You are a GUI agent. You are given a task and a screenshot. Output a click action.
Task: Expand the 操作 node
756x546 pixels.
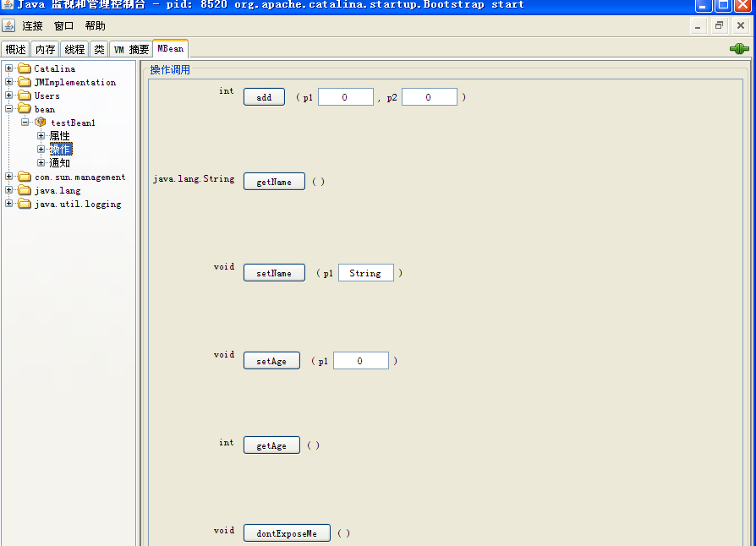(x=41, y=150)
